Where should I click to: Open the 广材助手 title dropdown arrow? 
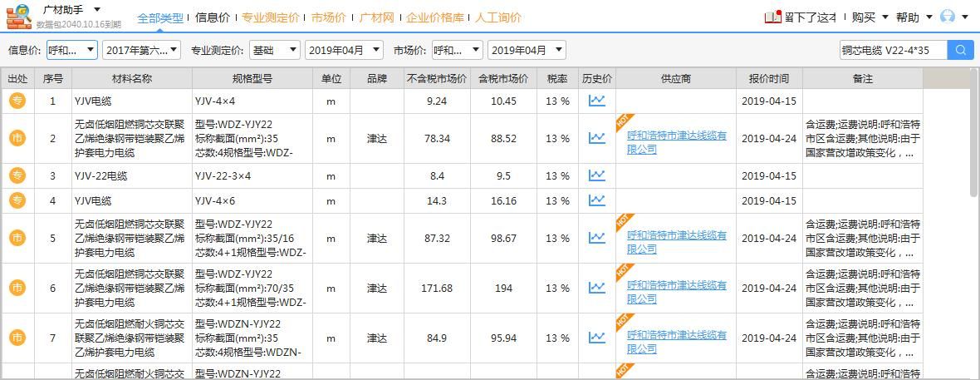point(97,9)
